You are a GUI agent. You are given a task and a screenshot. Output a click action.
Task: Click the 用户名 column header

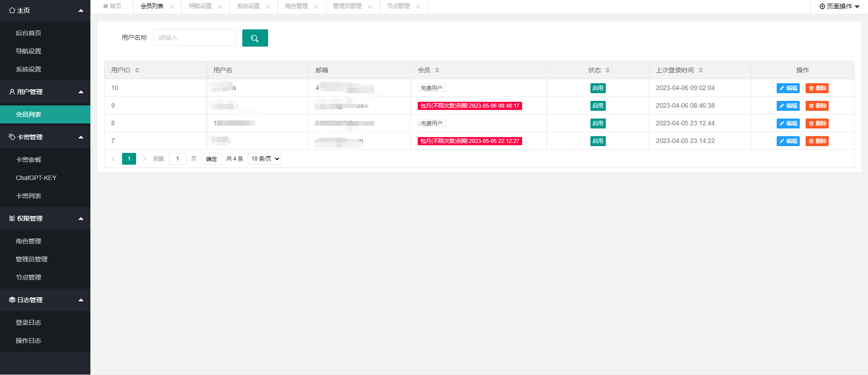(223, 70)
